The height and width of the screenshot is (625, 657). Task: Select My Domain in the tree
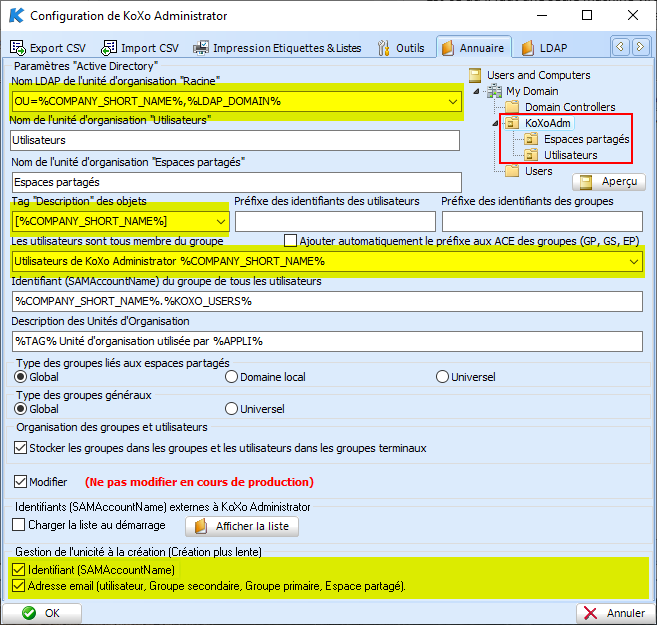tap(532, 91)
